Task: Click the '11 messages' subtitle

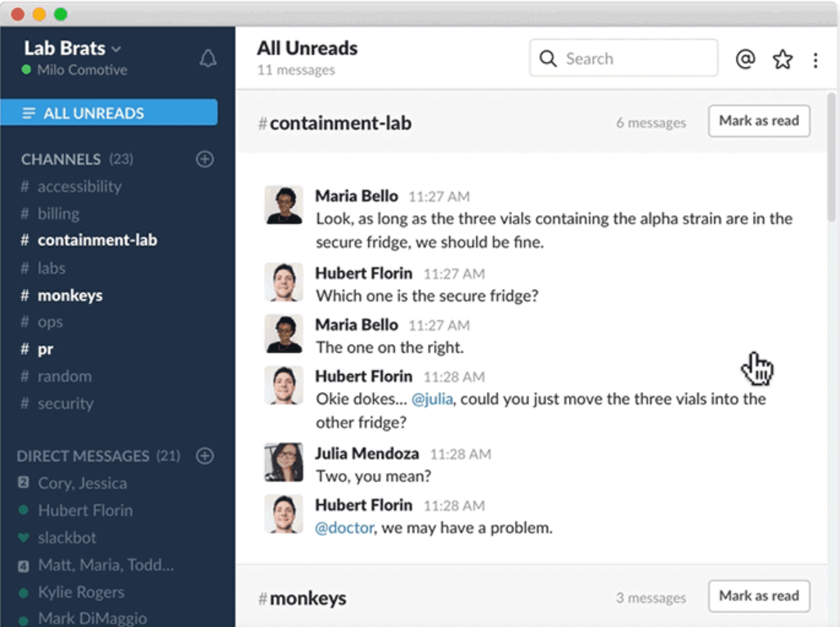Action: pos(296,70)
